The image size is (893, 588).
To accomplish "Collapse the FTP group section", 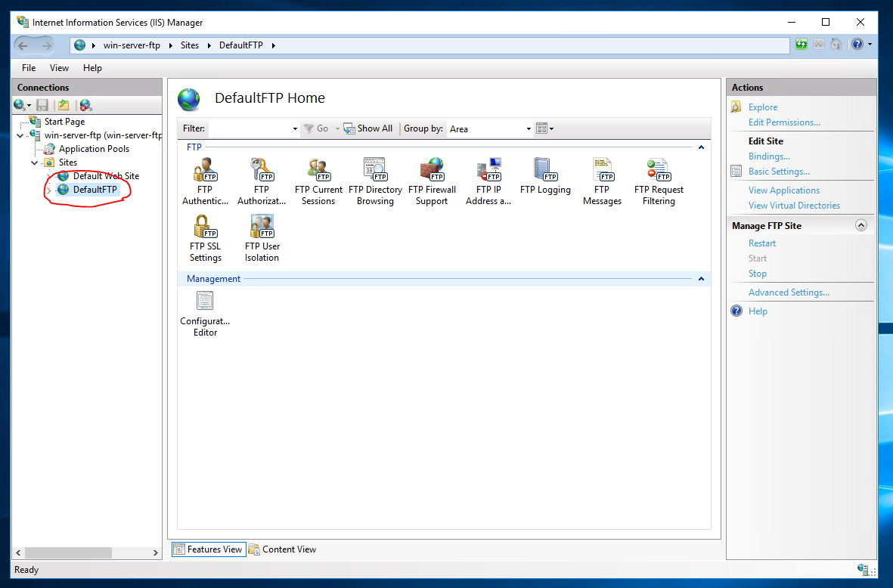I will (701, 147).
